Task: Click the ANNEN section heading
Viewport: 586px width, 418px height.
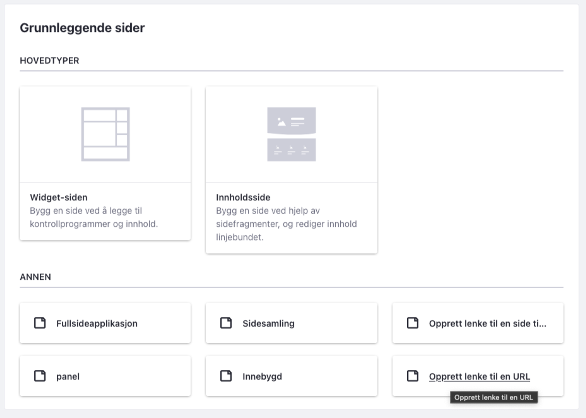Action: tap(36, 277)
